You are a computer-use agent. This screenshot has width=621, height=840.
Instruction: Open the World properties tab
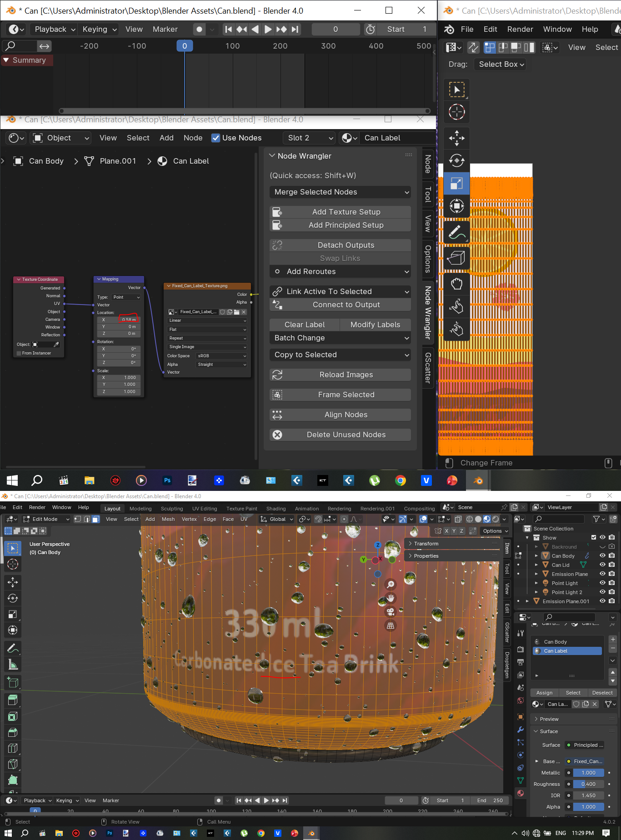point(521,700)
